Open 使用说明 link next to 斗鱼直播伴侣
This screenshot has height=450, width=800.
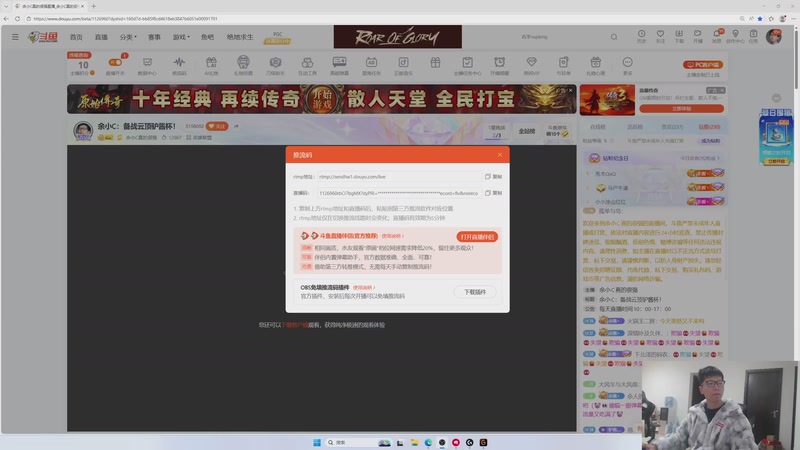tap(393, 236)
